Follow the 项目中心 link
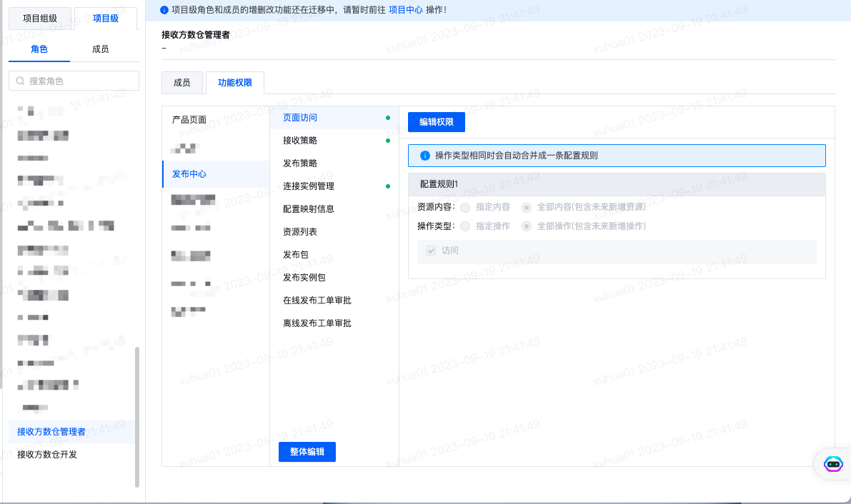 pos(405,10)
